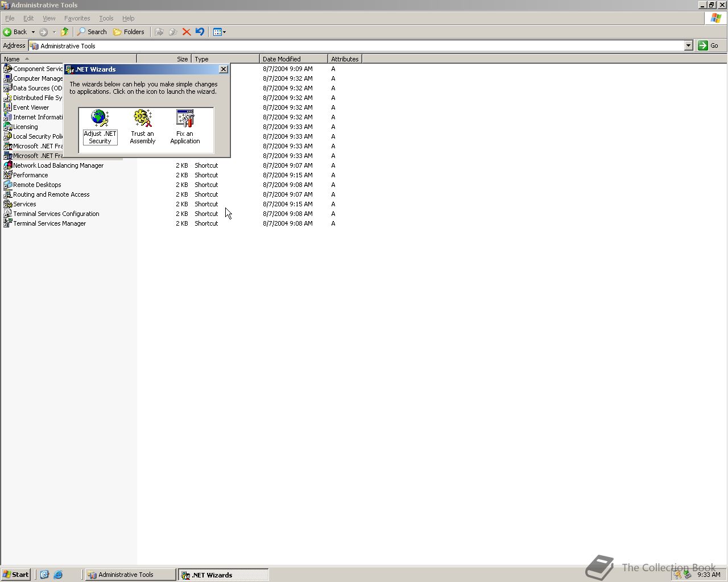Sort by the Name column header

68,59
